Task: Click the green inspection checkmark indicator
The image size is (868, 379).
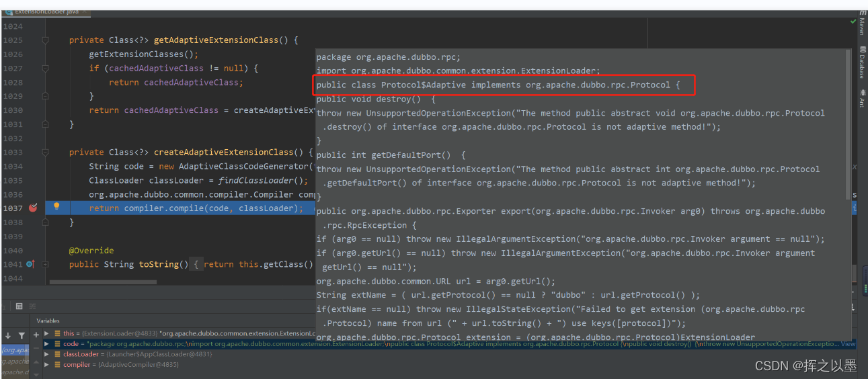Action: 854,22
